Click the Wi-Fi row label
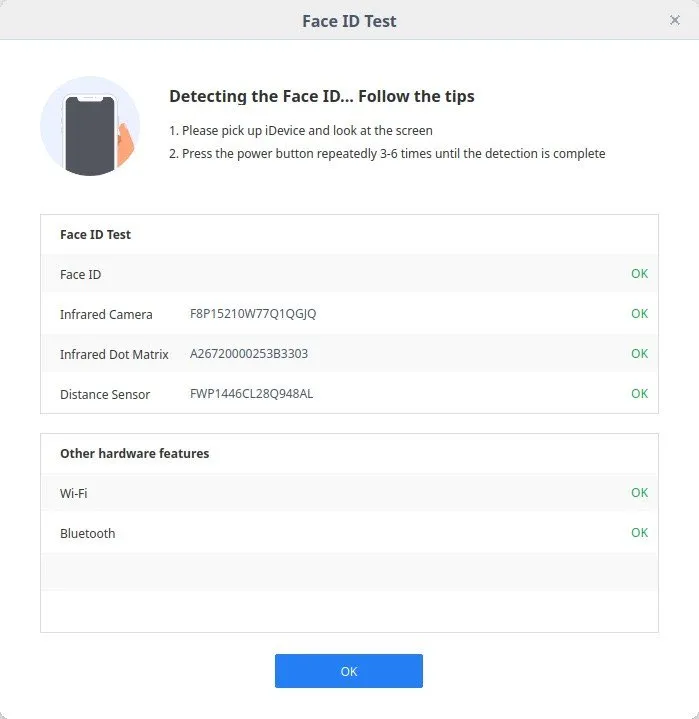 73,493
